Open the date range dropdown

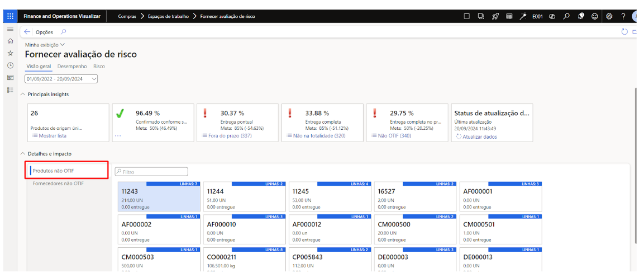pyautogui.click(x=61, y=79)
